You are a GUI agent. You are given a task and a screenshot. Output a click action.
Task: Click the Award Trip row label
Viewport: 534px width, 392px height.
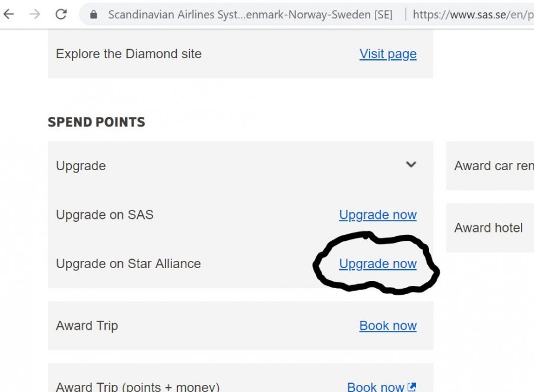pyautogui.click(x=87, y=326)
